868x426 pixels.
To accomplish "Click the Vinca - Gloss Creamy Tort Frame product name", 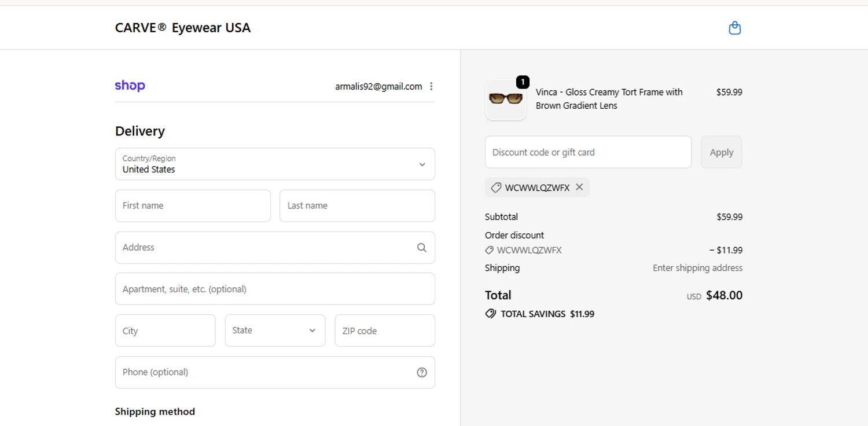I will click(609, 99).
